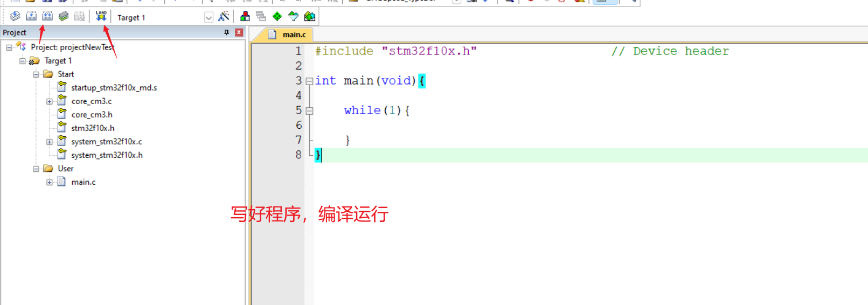Select the Target 1 tree item
Viewport: 868px width, 305px height.
coord(58,61)
